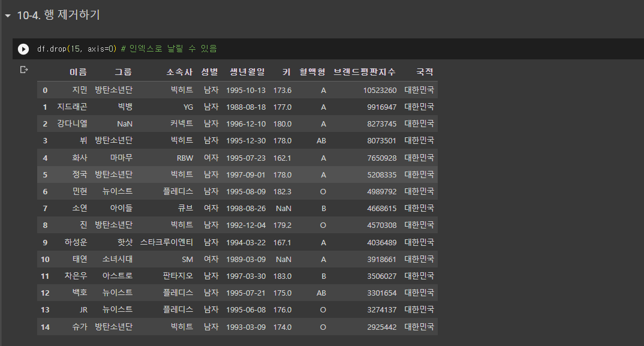The width and height of the screenshot is (644, 346).
Task: Click height value 183.0
Action: tap(282, 276)
